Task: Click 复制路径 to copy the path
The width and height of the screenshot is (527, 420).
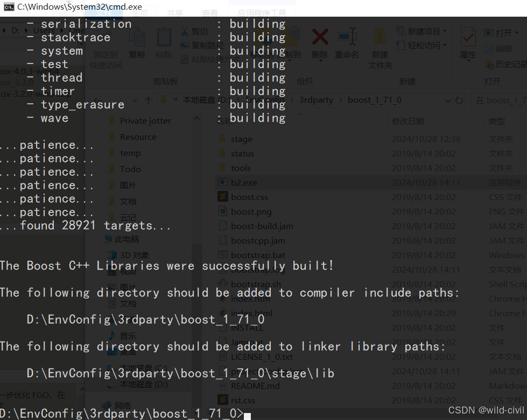Action: point(194,46)
